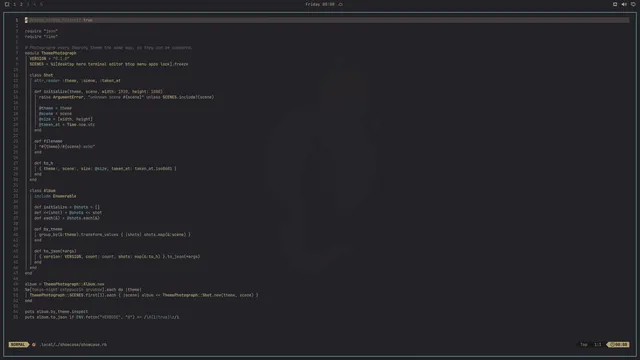Viewport: 640px width, 360px height.
Task: Switch to workspace 3
Action: tap(28, 4)
